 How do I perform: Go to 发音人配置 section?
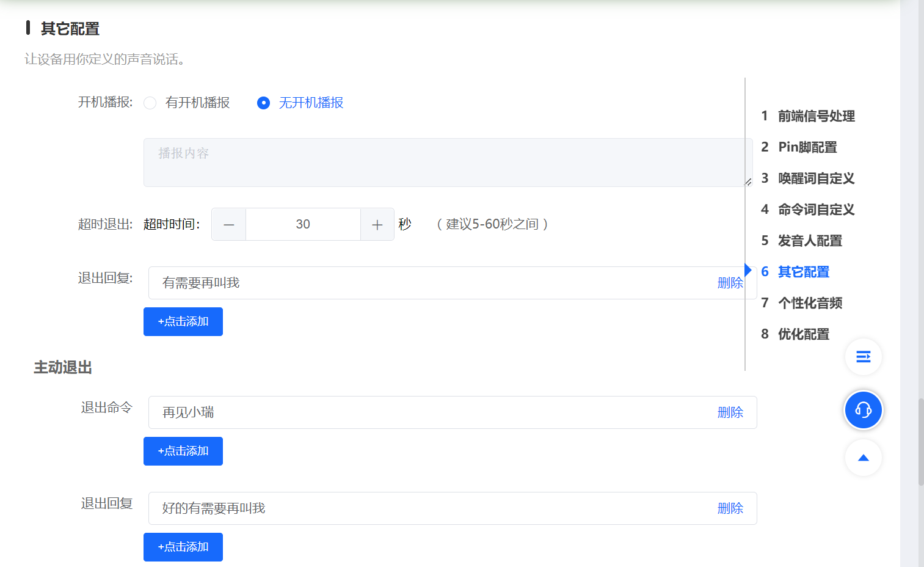coord(802,241)
